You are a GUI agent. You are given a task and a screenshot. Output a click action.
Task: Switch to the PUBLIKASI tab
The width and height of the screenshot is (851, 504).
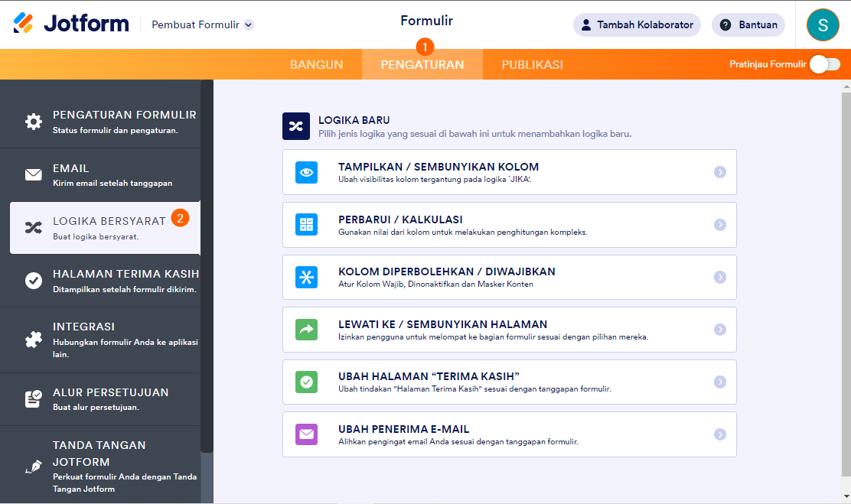[532, 65]
